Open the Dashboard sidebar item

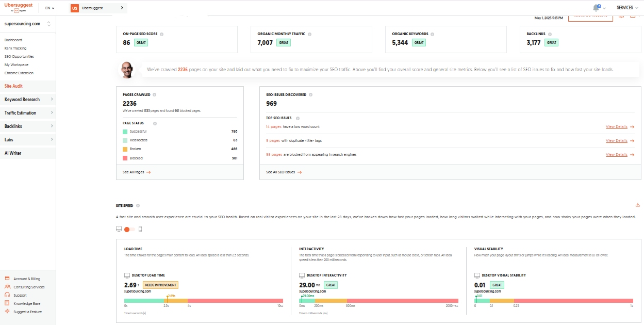click(13, 40)
